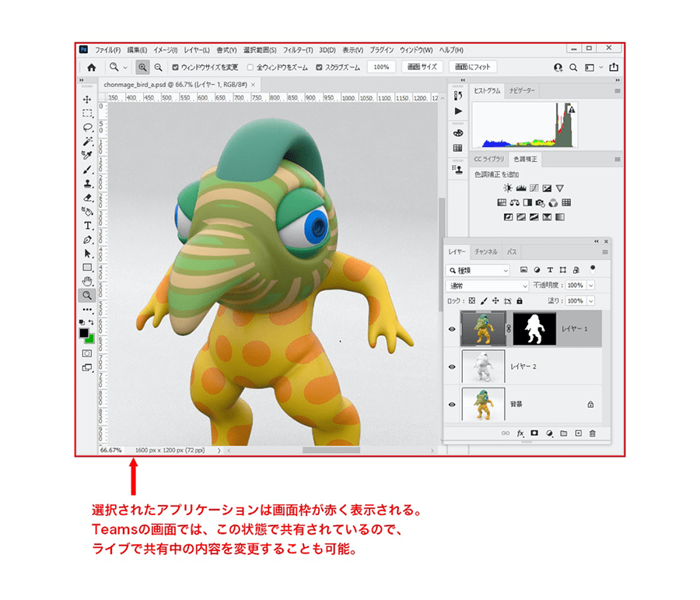This screenshot has height=600, width=700.
Task: Switch to CC ライブラリ tab
Action: [x=488, y=159]
